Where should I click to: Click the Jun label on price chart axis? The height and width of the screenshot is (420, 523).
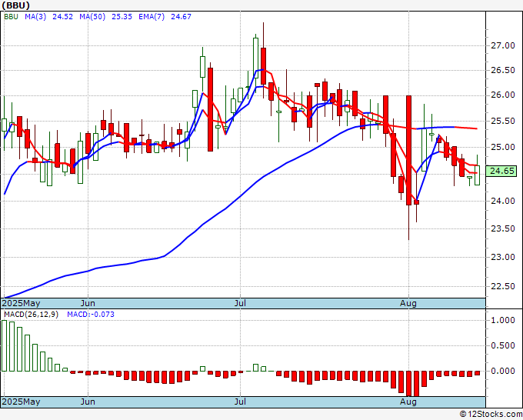point(88,303)
